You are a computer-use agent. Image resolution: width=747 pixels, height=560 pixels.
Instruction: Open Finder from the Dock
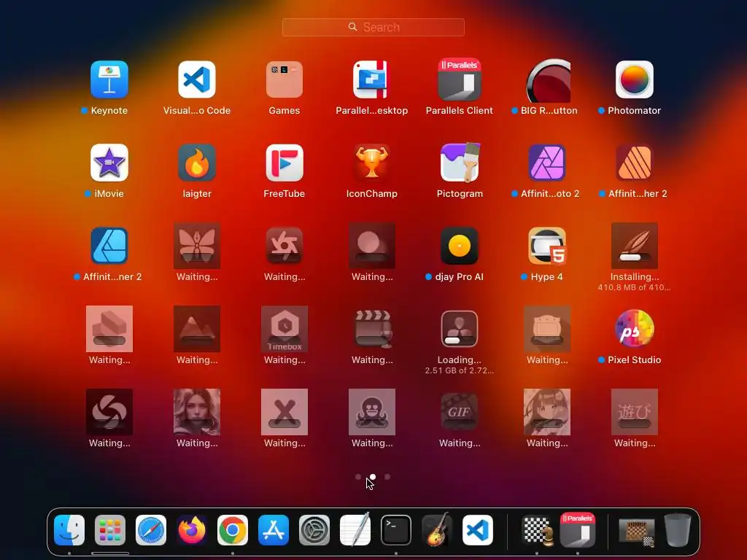pos(69,530)
